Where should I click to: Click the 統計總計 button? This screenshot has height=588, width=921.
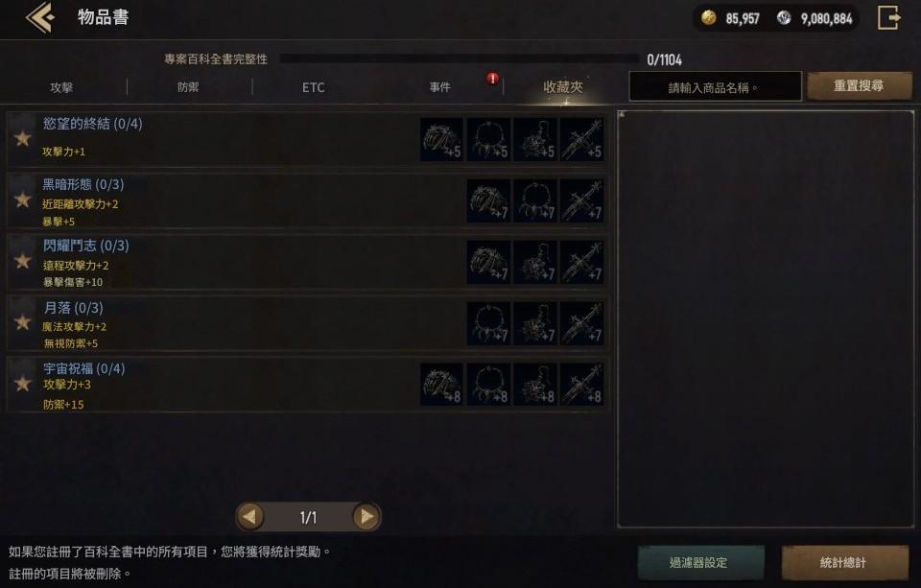click(843, 562)
